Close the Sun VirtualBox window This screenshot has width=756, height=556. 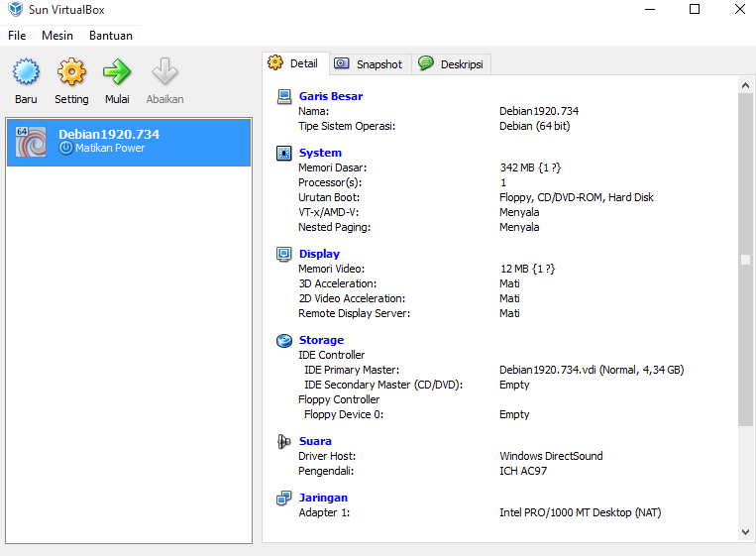click(739, 9)
